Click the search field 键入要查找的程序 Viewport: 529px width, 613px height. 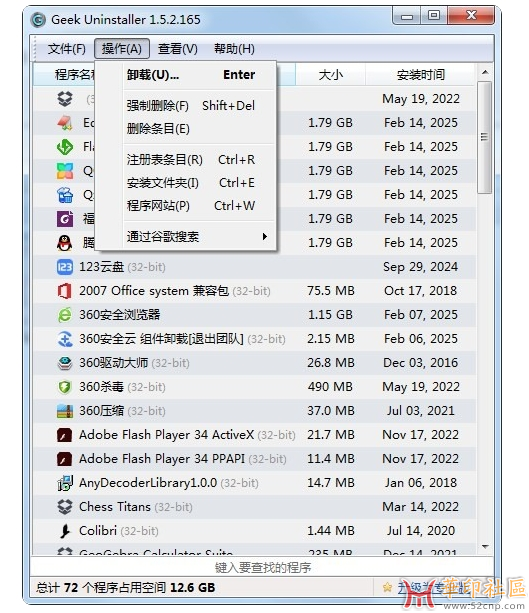click(262, 567)
